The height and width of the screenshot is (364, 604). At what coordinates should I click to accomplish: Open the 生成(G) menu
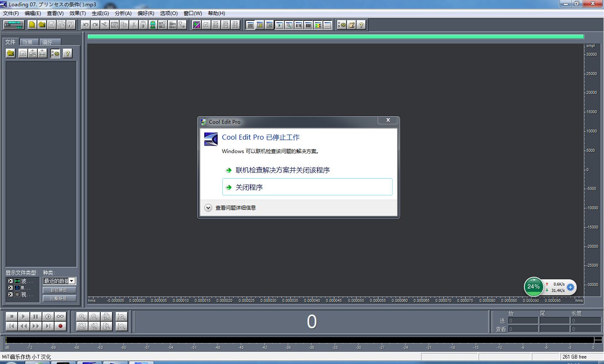coord(100,13)
